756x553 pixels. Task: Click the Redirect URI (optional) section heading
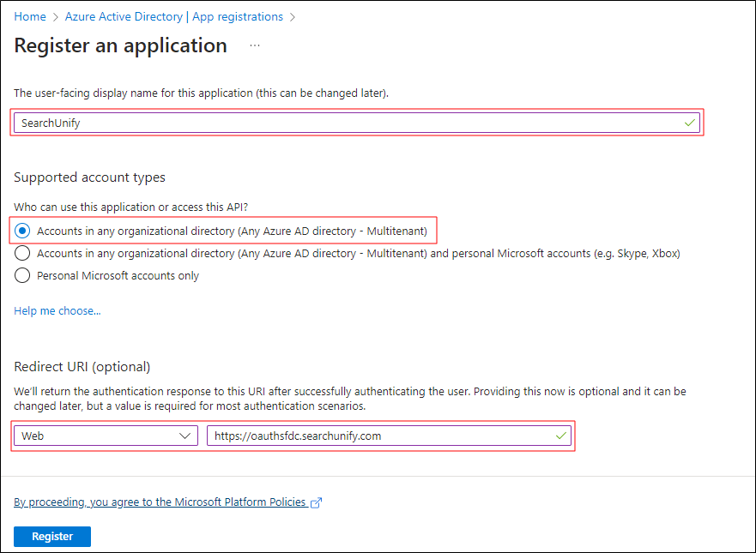(82, 367)
